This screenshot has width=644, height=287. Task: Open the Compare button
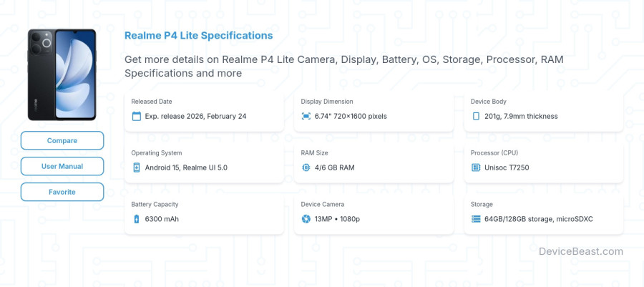(x=62, y=140)
